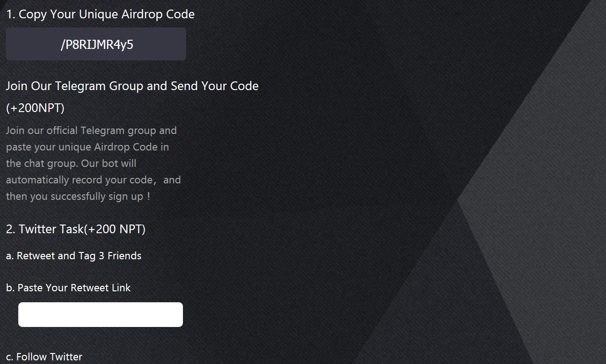The image size is (606, 364).
Task: Click the "(+200NPT)" reward text
Action: click(x=35, y=108)
